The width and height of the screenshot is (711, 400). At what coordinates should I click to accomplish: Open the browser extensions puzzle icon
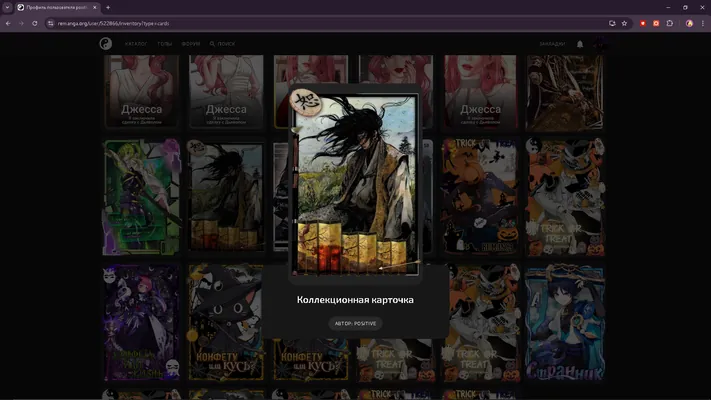670,23
